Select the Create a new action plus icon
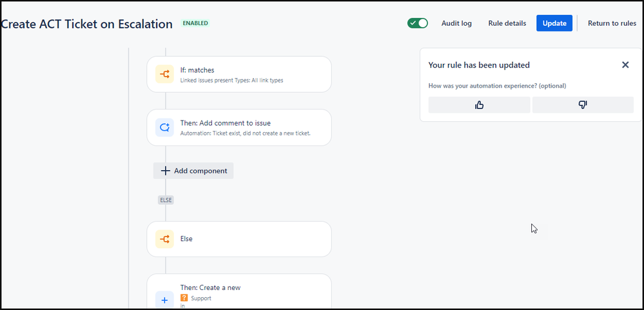644x310 pixels. pos(164,300)
